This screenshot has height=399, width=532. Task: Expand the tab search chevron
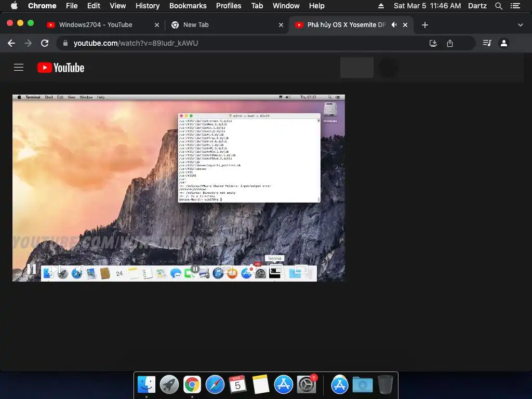point(521,25)
